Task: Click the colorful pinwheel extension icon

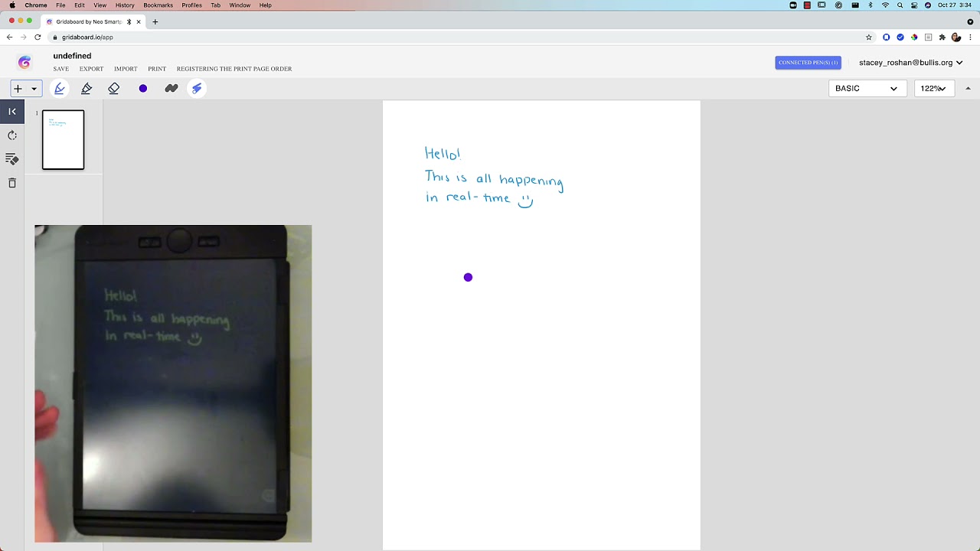Action: (914, 37)
